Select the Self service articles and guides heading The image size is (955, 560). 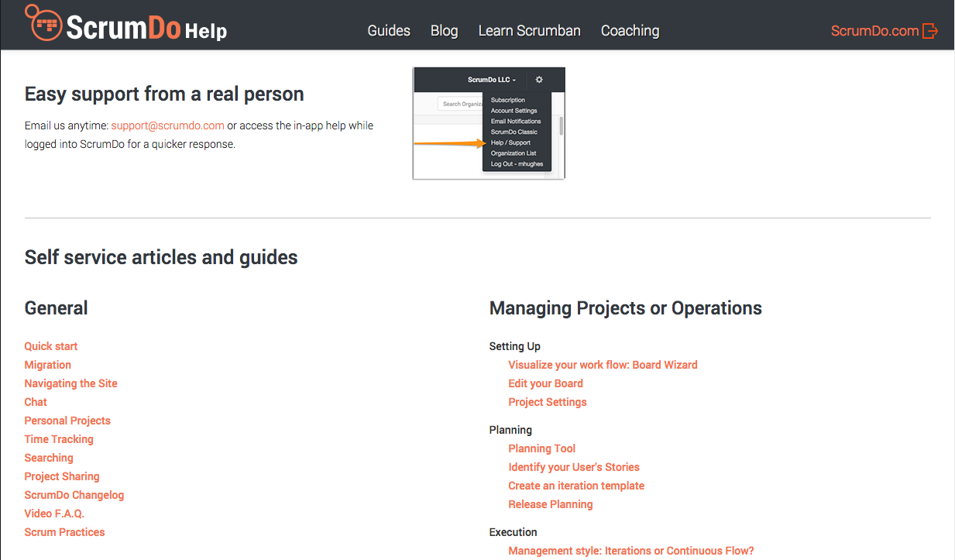(x=161, y=257)
